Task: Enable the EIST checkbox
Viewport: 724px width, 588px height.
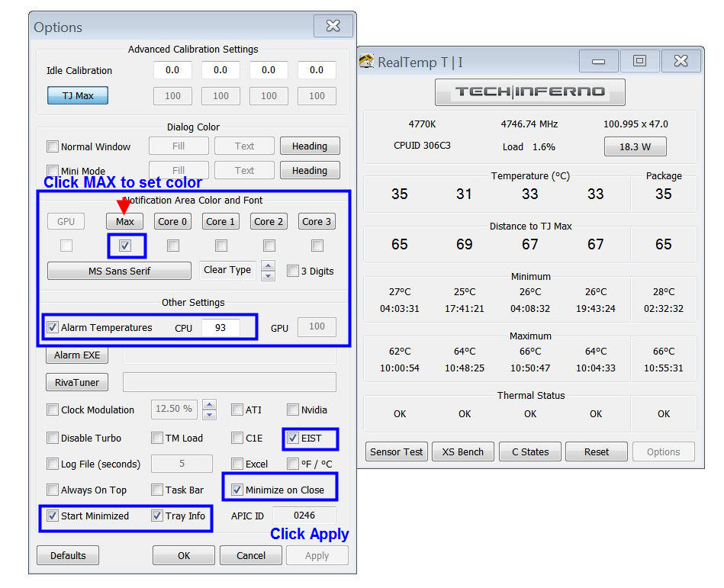Action: (293, 439)
